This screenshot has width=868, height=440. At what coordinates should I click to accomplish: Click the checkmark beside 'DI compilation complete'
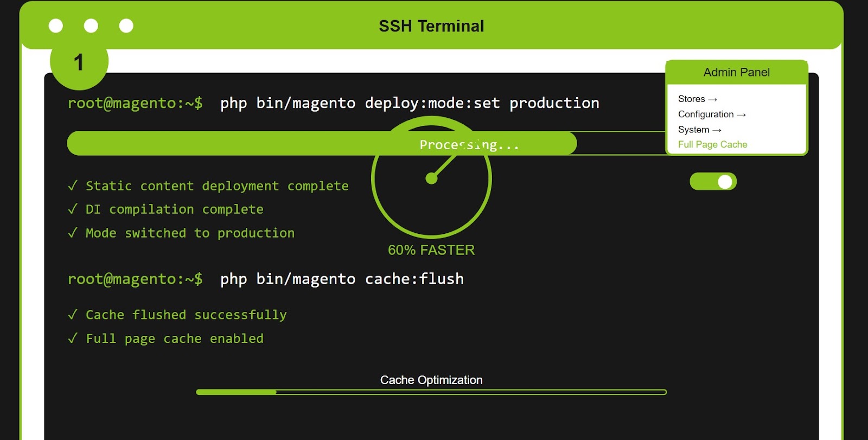click(73, 209)
